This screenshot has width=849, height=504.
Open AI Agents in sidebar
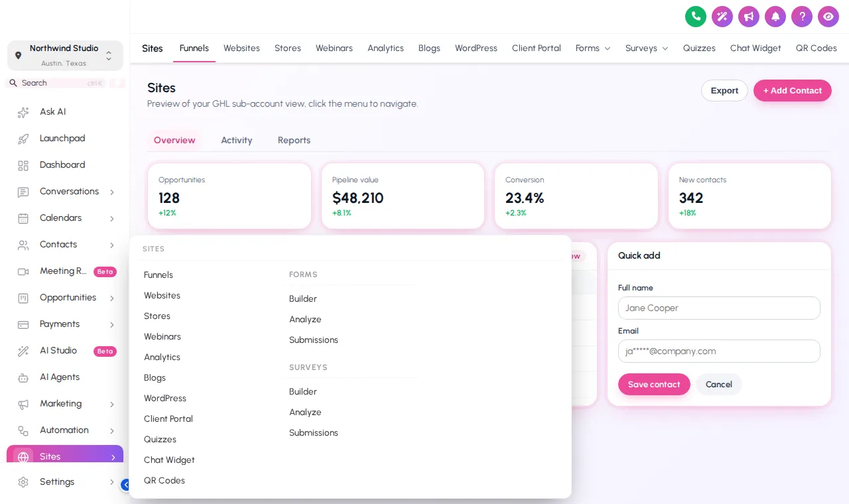(x=65, y=377)
